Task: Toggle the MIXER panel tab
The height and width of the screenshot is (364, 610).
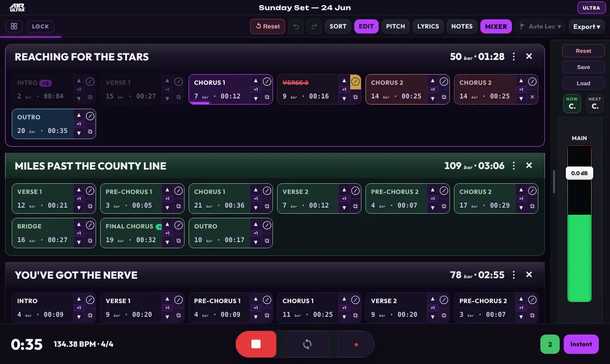Action: point(496,26)
